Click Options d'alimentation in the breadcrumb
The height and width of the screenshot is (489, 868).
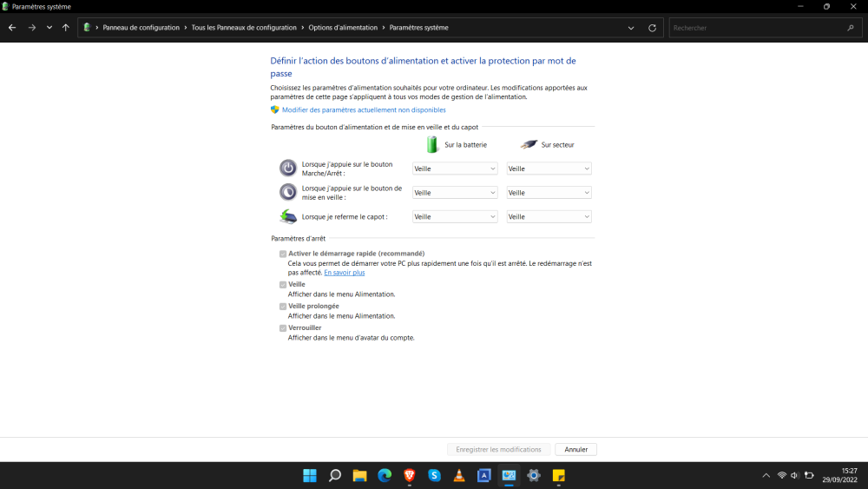tap(343, 28)
